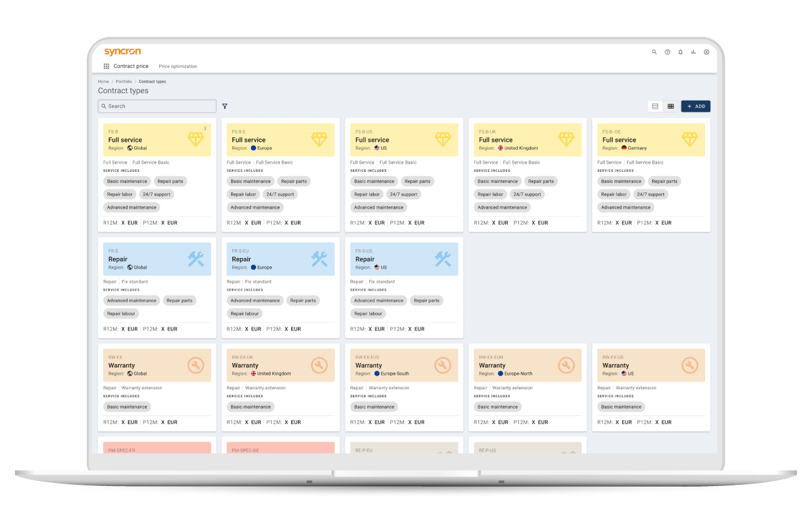Open notifications via the bell icon
This screenshot has width=812, height=521.
[680, 52]
